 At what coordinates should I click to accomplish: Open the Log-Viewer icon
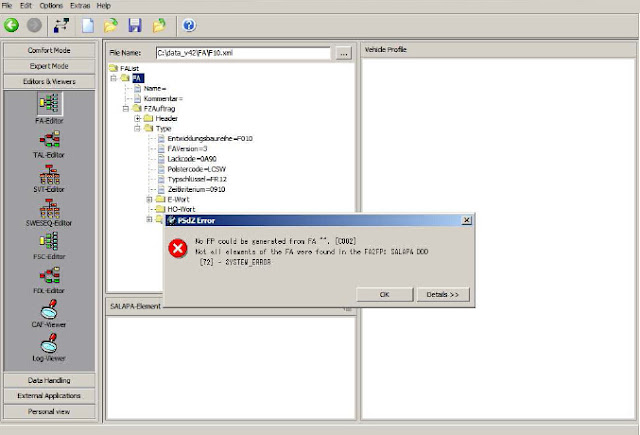click(49, 343)
